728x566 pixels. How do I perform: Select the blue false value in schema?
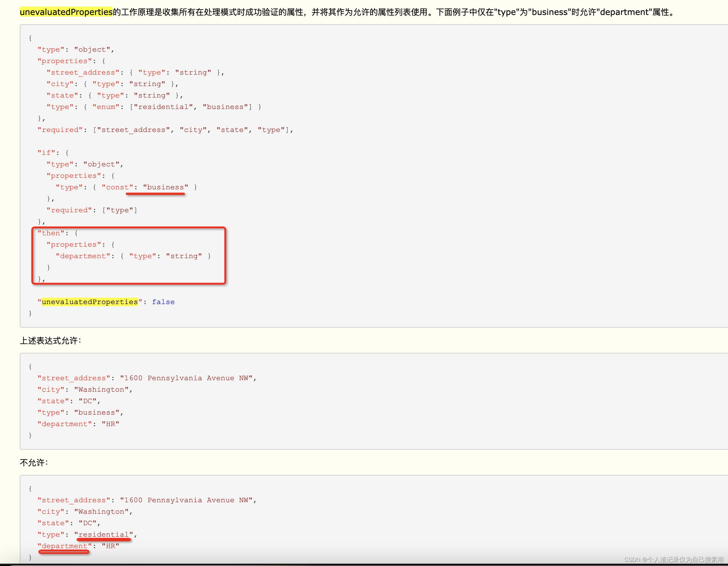click(163, 302)
